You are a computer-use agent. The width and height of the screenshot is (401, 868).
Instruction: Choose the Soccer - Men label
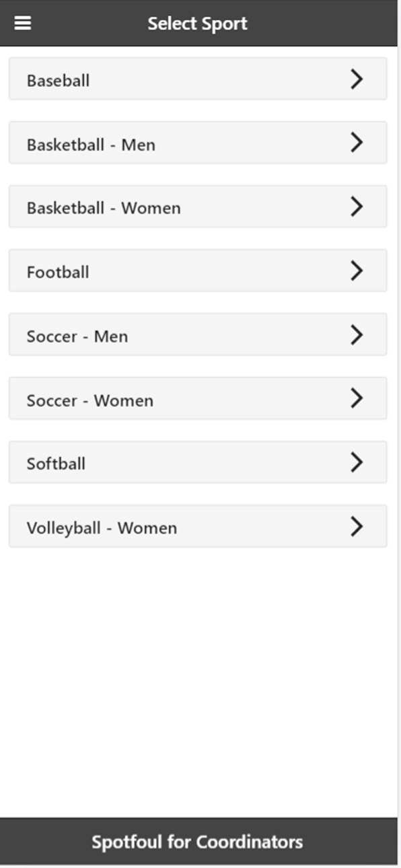(x=77, y=336)
